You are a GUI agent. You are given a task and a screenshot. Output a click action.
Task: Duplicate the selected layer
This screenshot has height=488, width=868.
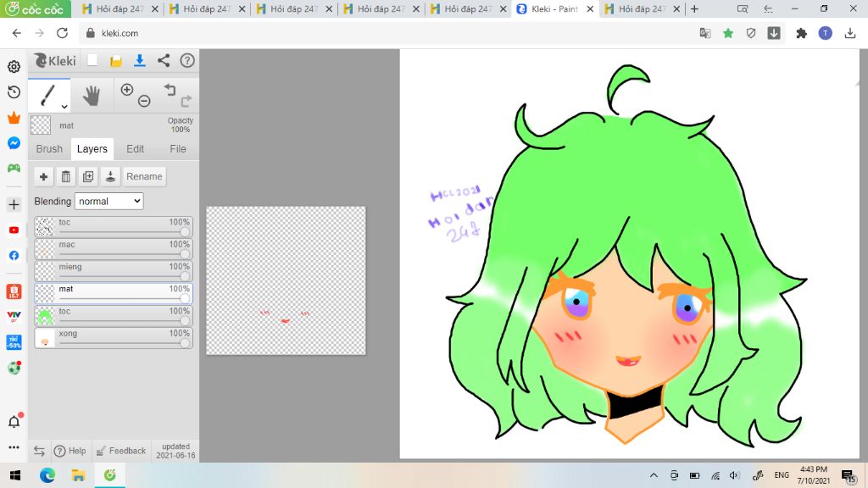tap(88, 176)
